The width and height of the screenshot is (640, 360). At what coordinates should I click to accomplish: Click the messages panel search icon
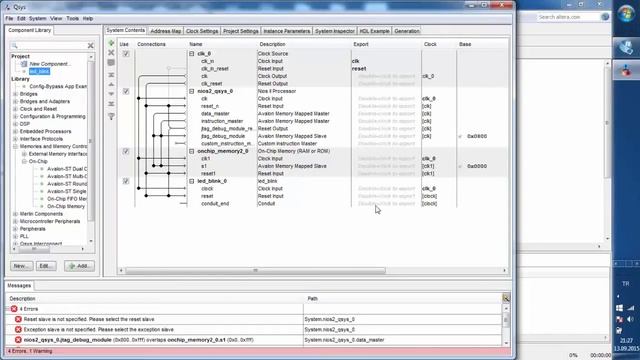click(x=506, y=298)
